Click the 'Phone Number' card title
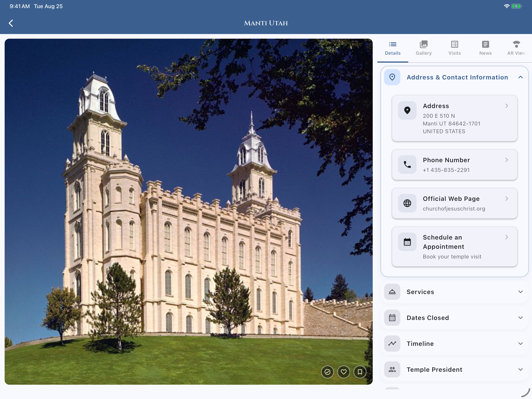 click(x=446, y=160)
